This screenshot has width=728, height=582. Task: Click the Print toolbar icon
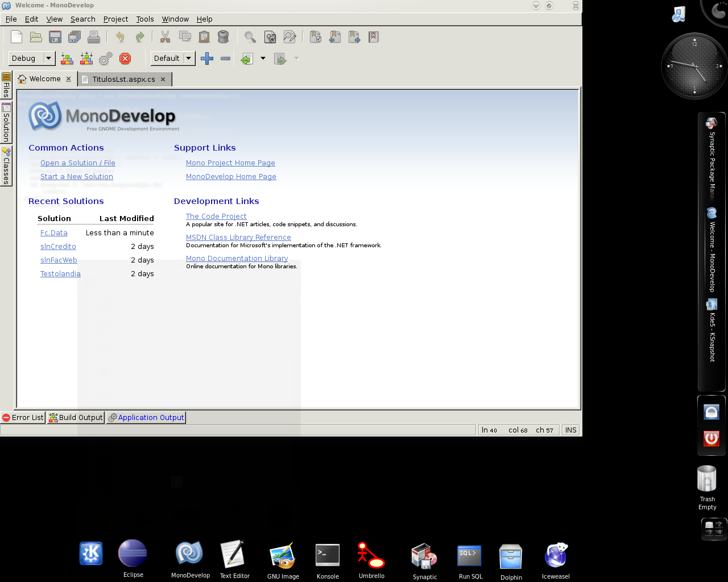(x=94, y=38)
